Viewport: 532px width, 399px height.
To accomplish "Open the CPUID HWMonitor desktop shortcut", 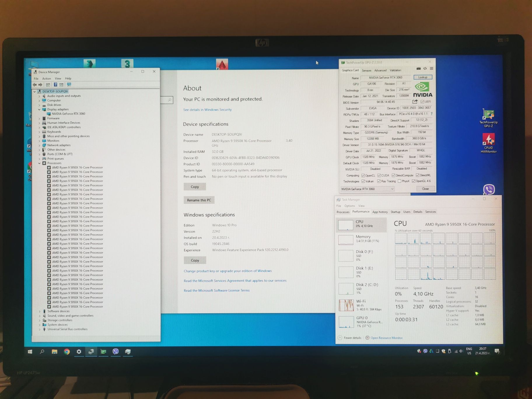I will tap(489, 143).
